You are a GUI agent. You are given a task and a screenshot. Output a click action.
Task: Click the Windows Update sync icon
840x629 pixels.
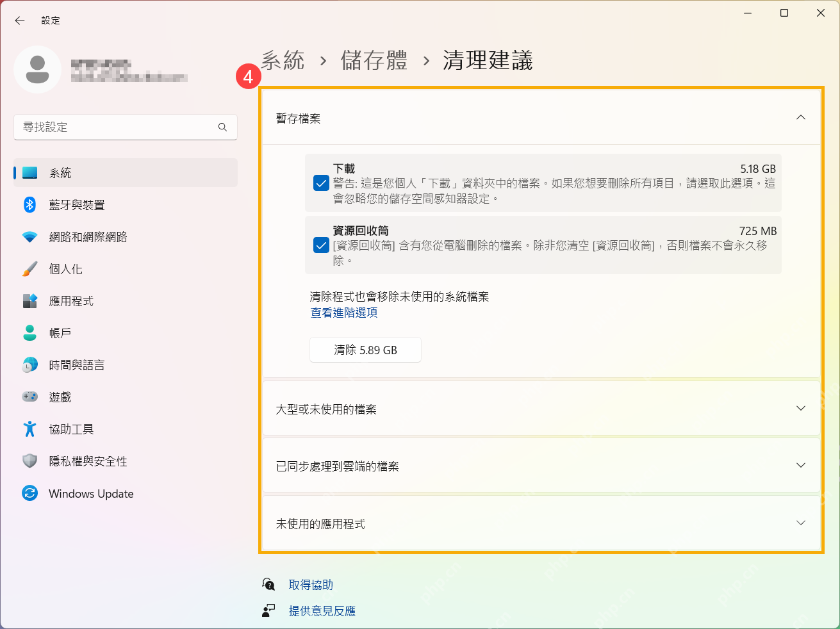tap(29, 493)
